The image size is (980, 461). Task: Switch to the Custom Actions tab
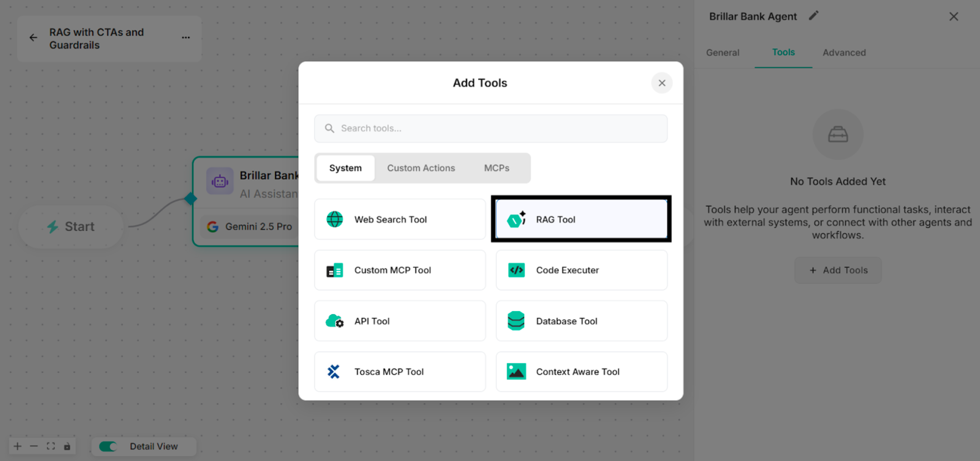coord(421,168)
